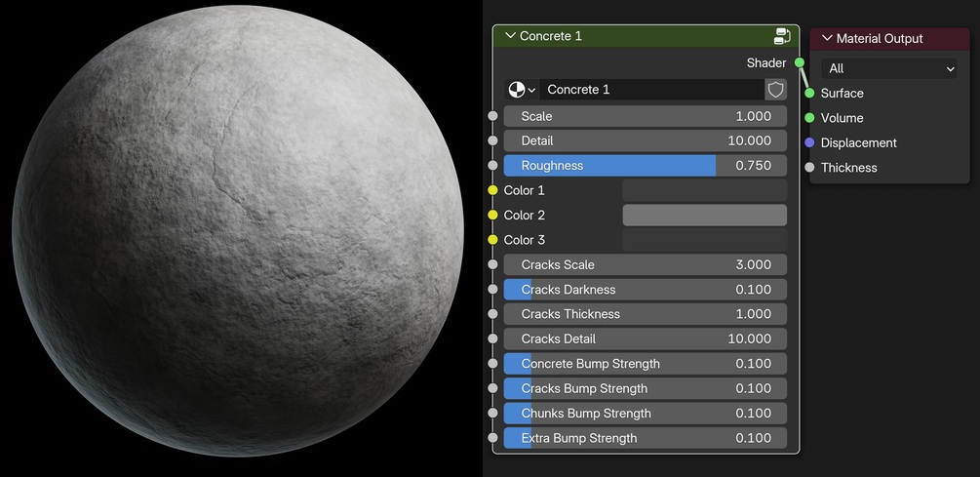Viewport: 980px width, 477px height.
Task: Click the Cracks Scale field
Action: point(645,264)
